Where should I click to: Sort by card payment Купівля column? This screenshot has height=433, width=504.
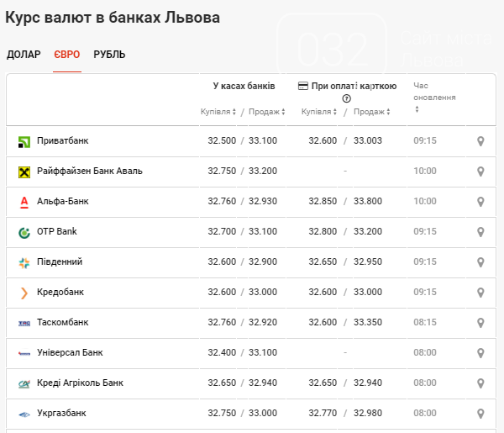(x=319, y=112)
